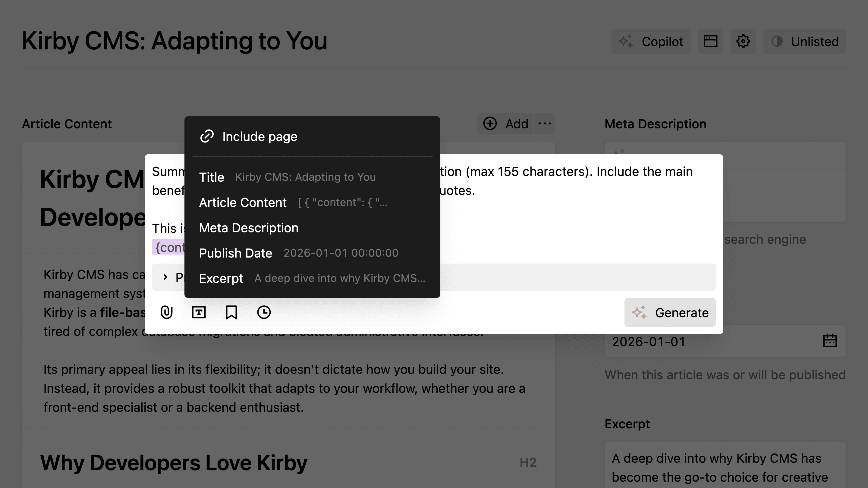Click the Include page link icon
Image resolution: width=868 pixels, height=488 pixels.
[x=207, y=136]
